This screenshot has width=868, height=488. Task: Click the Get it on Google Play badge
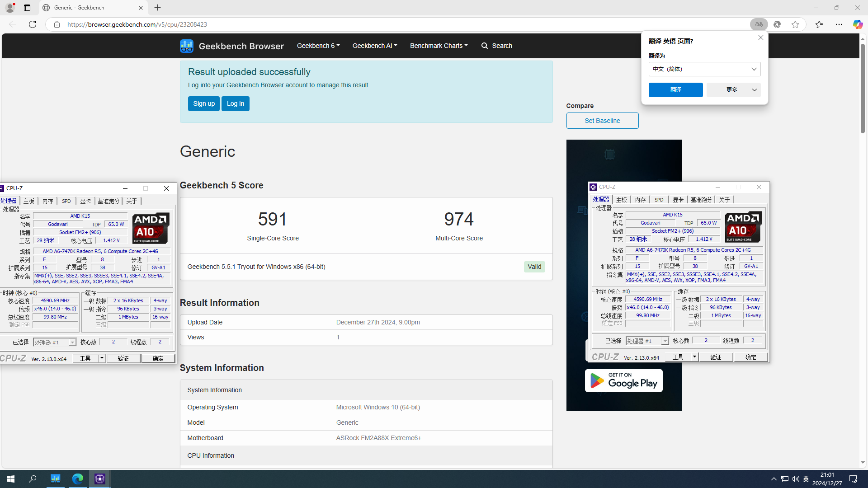(624, 380)
